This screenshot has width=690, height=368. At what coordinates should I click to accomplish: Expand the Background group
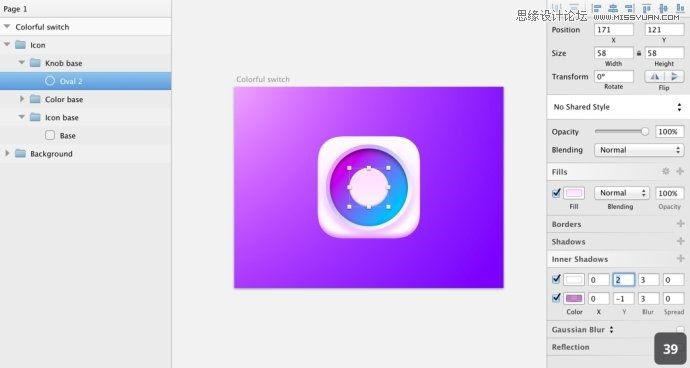[x=7, y=153]
